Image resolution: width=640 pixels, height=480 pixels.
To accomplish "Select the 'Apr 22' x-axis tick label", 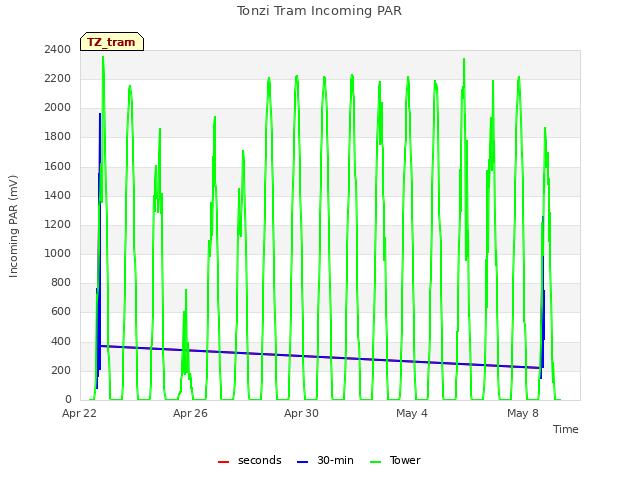I will [79, 413].
